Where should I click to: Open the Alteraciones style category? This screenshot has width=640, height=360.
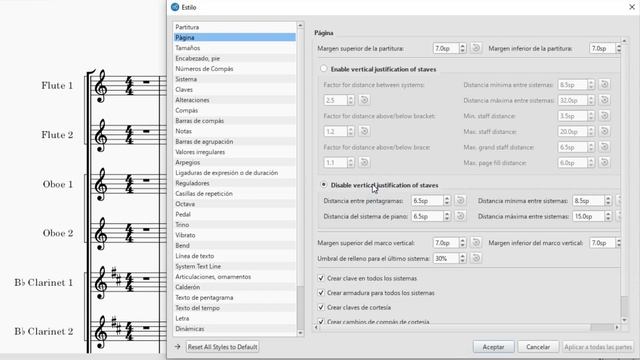click(235, 100)
